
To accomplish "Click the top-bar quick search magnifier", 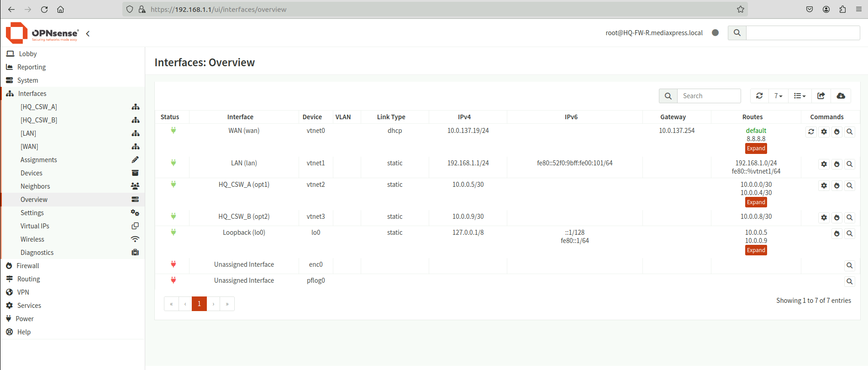I will pos(737,33).
